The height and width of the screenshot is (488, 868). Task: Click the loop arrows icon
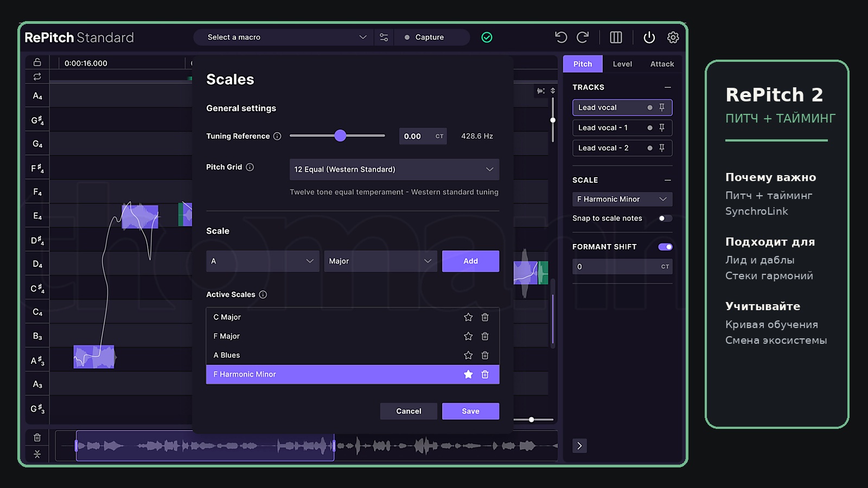coord(37,76)
